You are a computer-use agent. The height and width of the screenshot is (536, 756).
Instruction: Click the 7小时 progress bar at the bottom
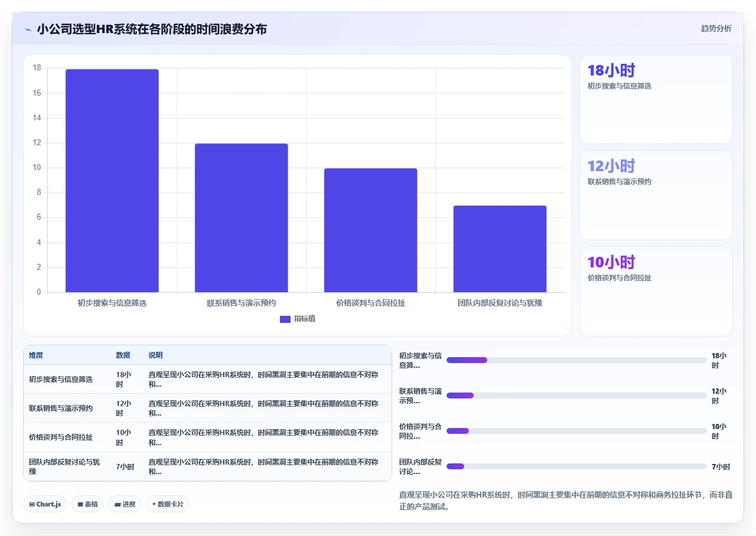pyautogui.click(x=576, y=466)
